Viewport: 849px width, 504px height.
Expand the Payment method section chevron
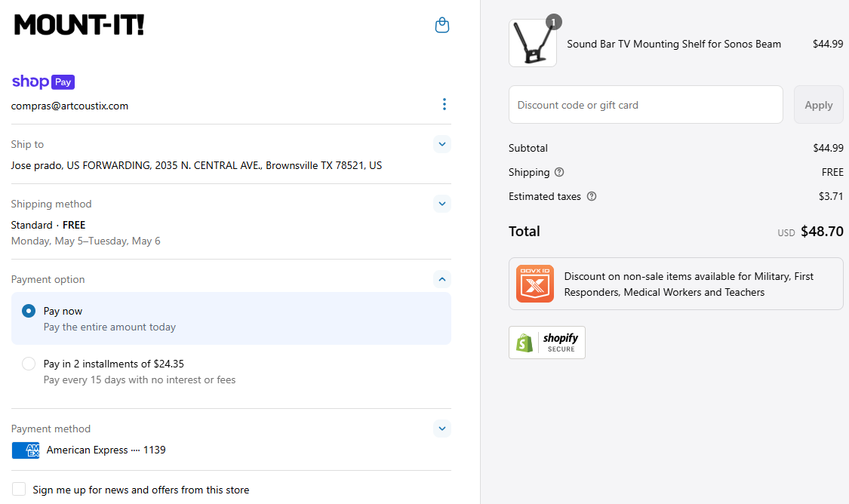[441, 429]
